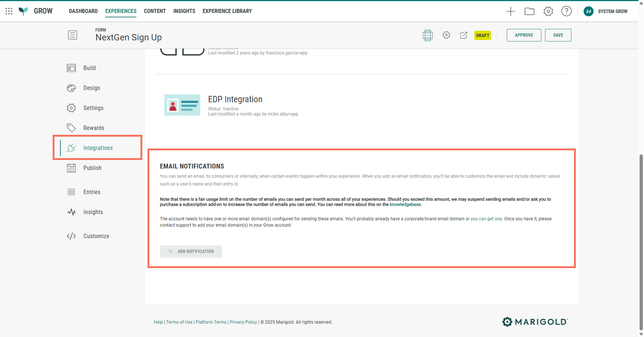The height and width of the screenshot is (337, 644).
Task: Open global settings gear in top bar
Action: pyautogui.click(x=548, y=11)
